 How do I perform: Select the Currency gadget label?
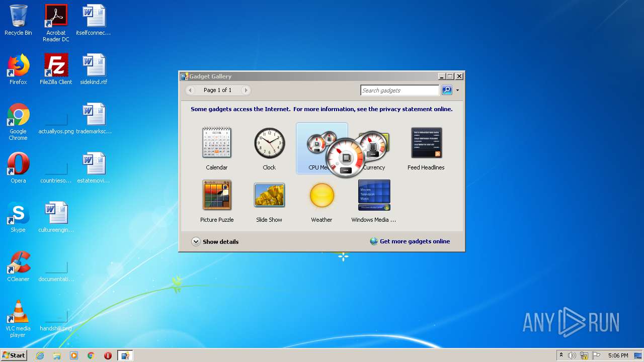374,167
